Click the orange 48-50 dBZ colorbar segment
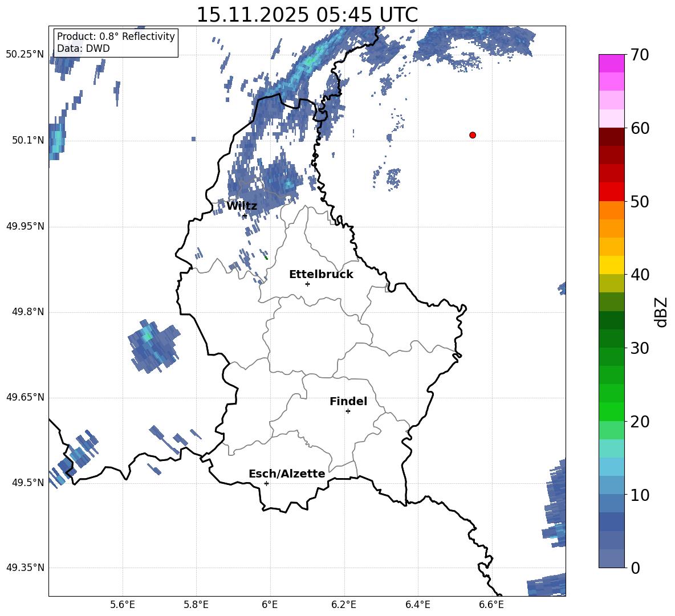The height and width of the screenshot is (616, 675). click(612, 210)
